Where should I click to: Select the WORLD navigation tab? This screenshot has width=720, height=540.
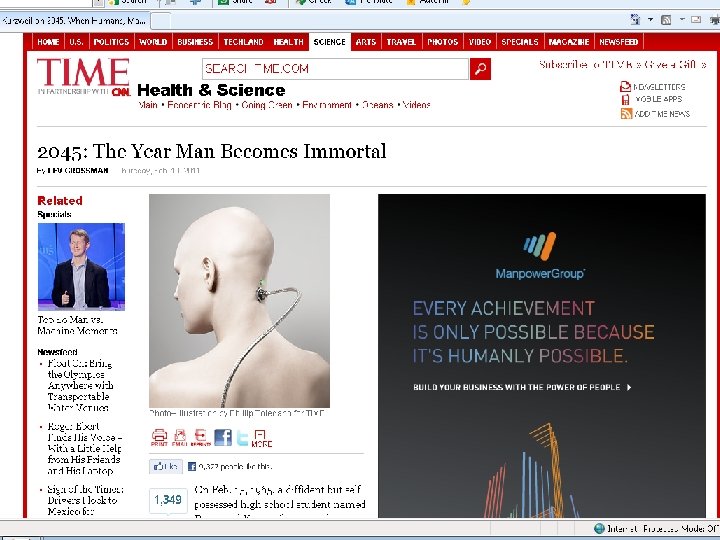[153, 42]
